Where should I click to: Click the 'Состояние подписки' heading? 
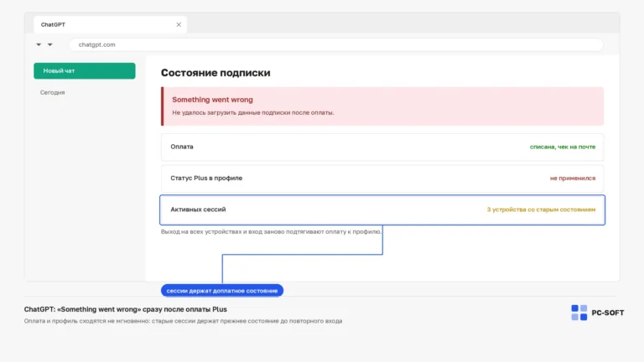pos(216,73)
